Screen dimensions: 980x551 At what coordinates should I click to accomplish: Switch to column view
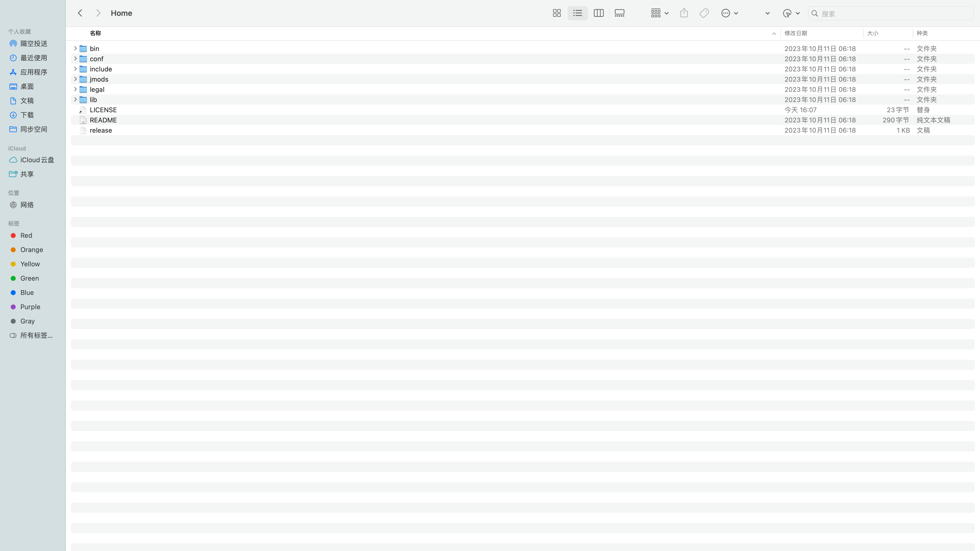pyautogui.click(x=598, y=13)
